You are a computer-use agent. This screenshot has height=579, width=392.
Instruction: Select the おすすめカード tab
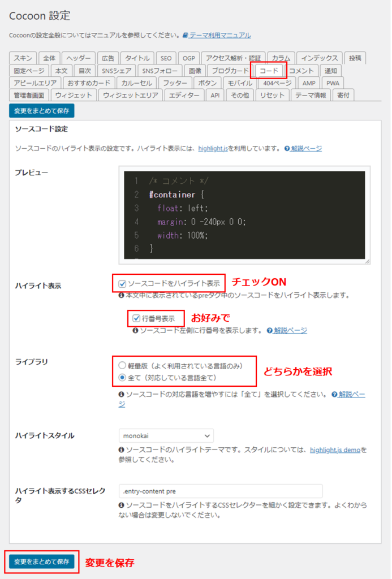pyautogui.click(x=89, y=83)
